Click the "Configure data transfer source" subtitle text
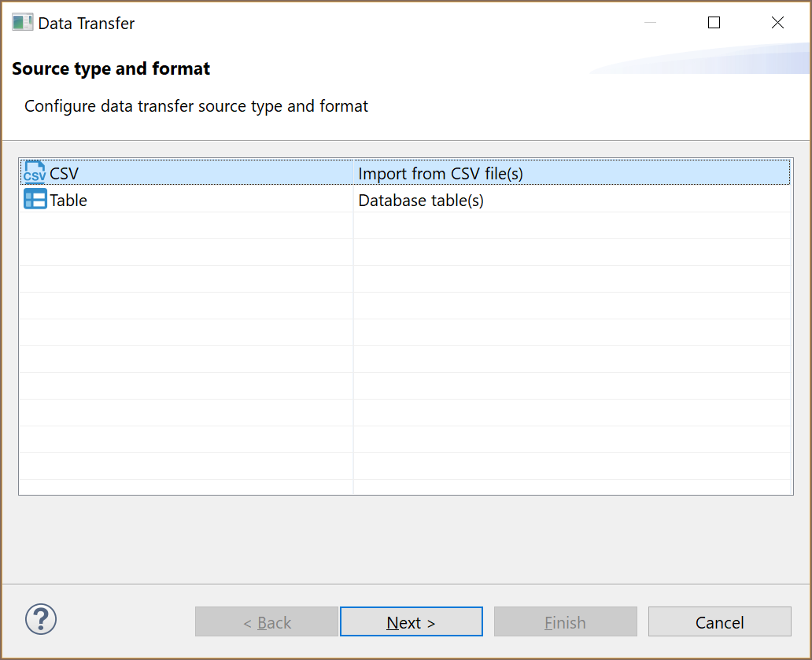 point(196,106)
